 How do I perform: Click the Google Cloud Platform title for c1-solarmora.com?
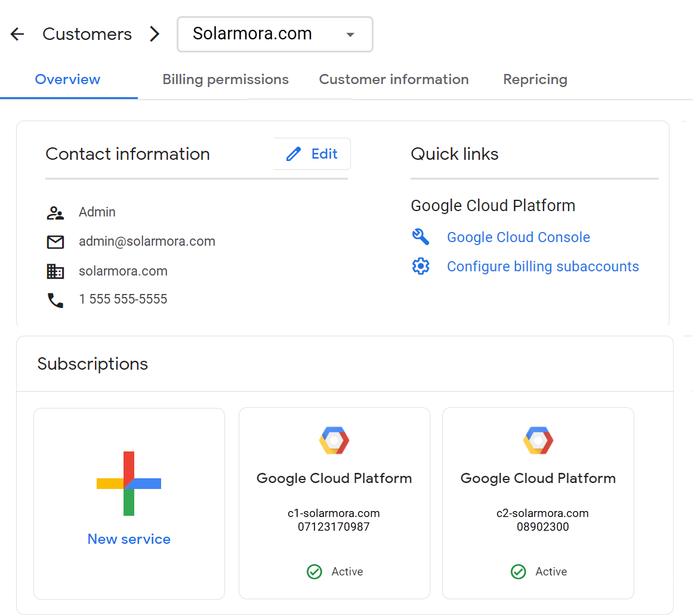pos(334,478)
